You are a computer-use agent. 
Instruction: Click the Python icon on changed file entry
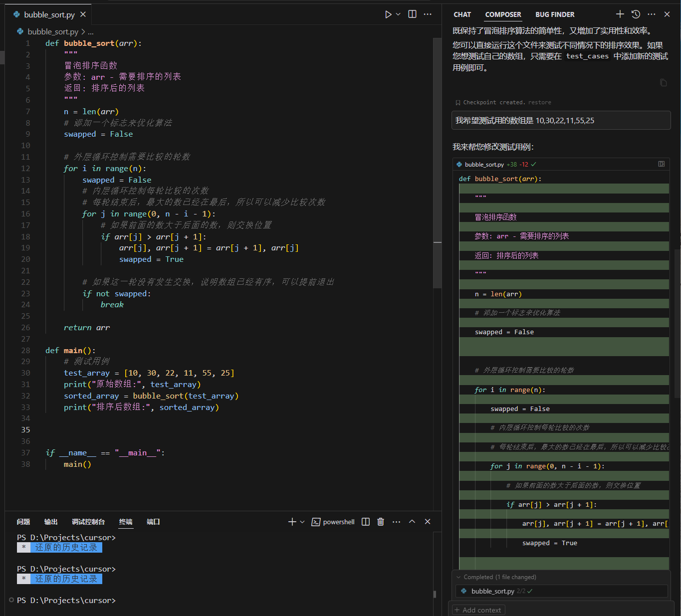(x=464, y=591)
